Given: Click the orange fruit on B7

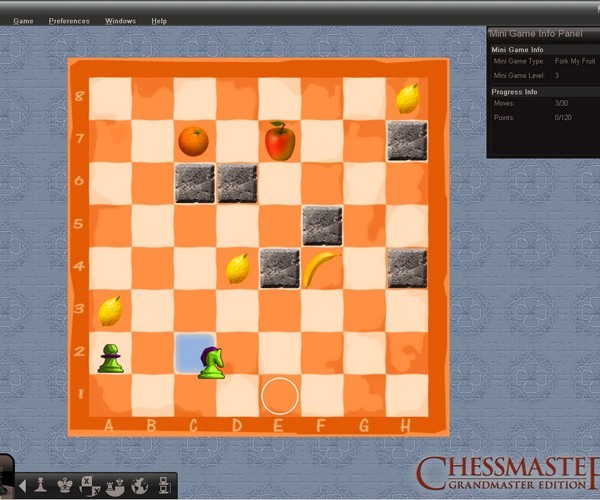Looking at the screenshot, I should (193, 141).
